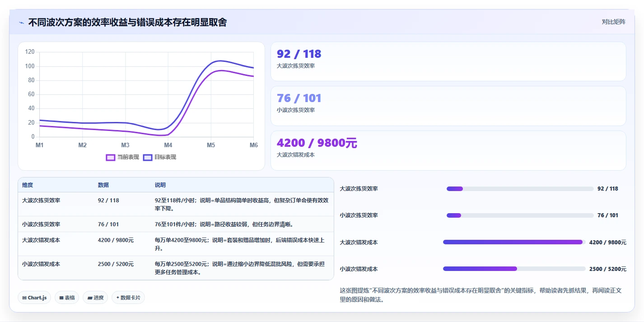
Task: Click the 76 / 101 table cell
Action: tap(108, 224)
